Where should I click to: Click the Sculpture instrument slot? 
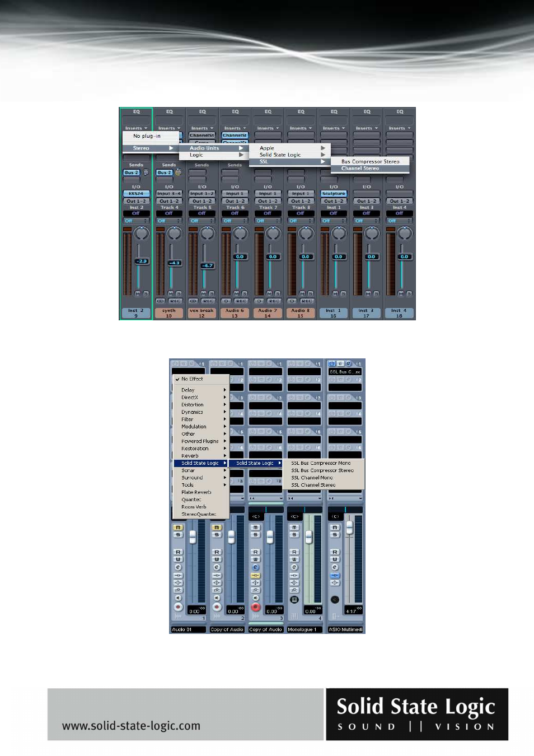point(334,193)
